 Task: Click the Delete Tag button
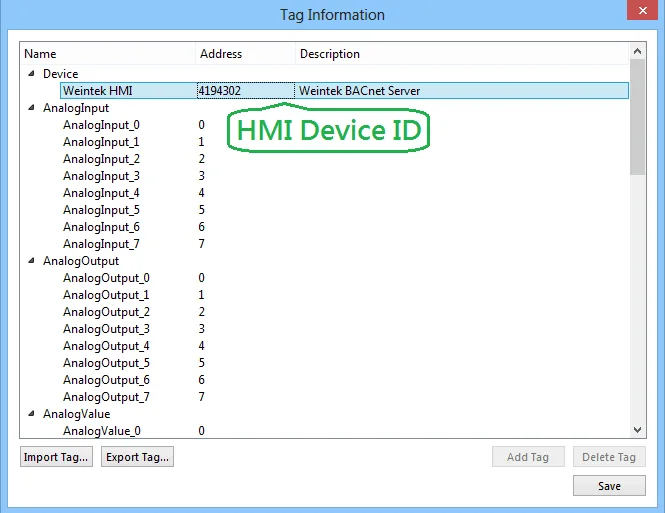coord(609,457)
